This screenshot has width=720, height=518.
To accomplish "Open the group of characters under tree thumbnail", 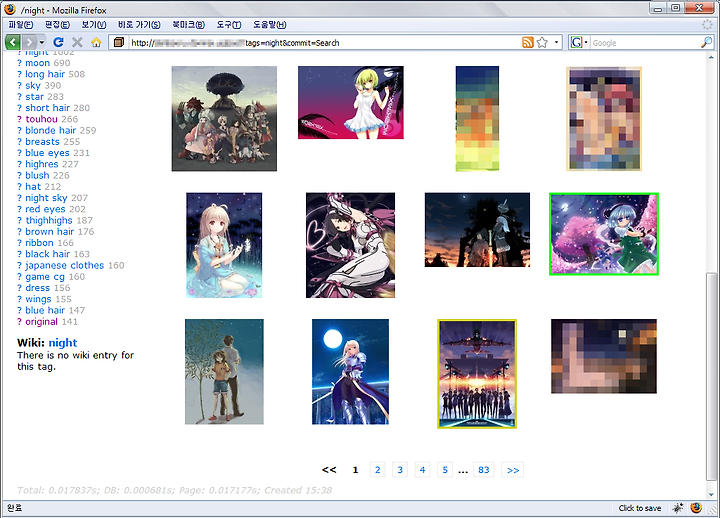I will [224, 118].
